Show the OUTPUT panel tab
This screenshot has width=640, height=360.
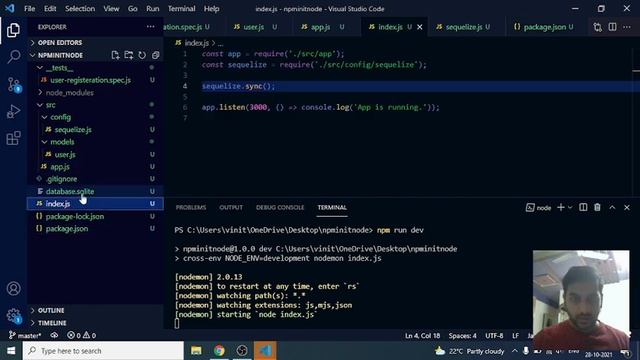(x=231, y=207)
